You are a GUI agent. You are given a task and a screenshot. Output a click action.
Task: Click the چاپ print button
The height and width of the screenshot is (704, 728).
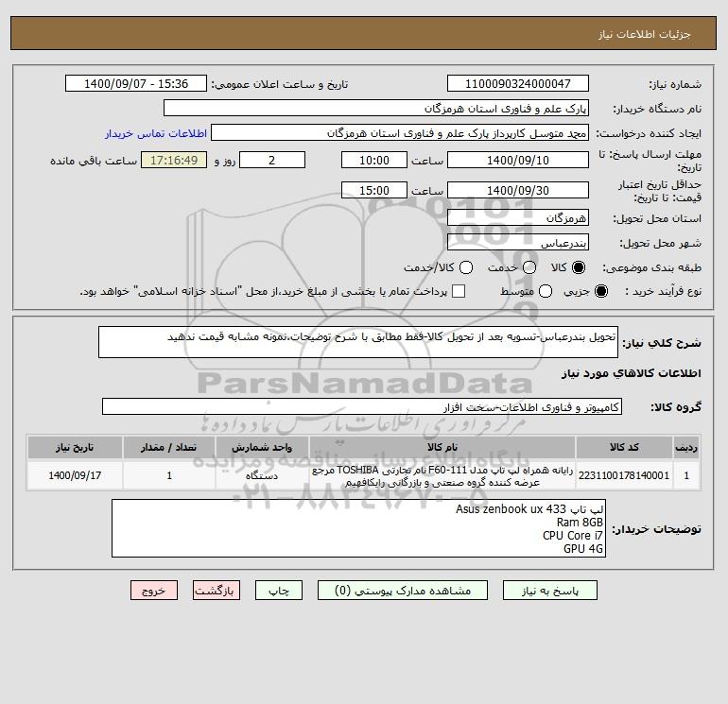279,591
